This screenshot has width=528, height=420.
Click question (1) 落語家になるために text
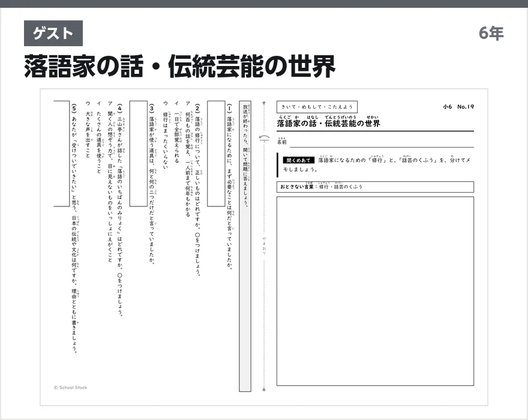(x=230, y=187)
